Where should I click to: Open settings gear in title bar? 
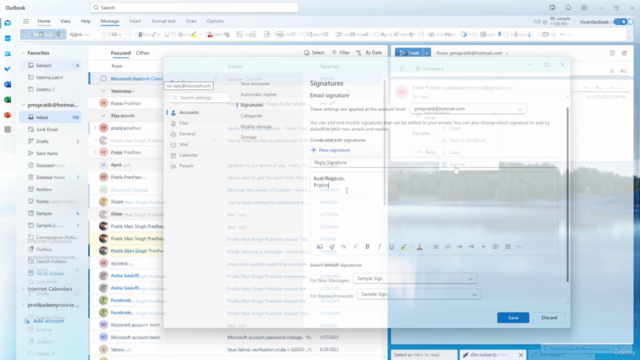(584, 8)
